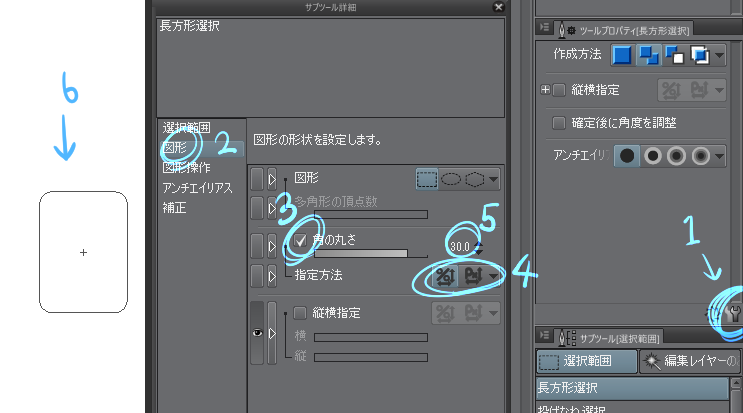
Task: Select medium anti-aliasing icon
Action: [677, 156]
